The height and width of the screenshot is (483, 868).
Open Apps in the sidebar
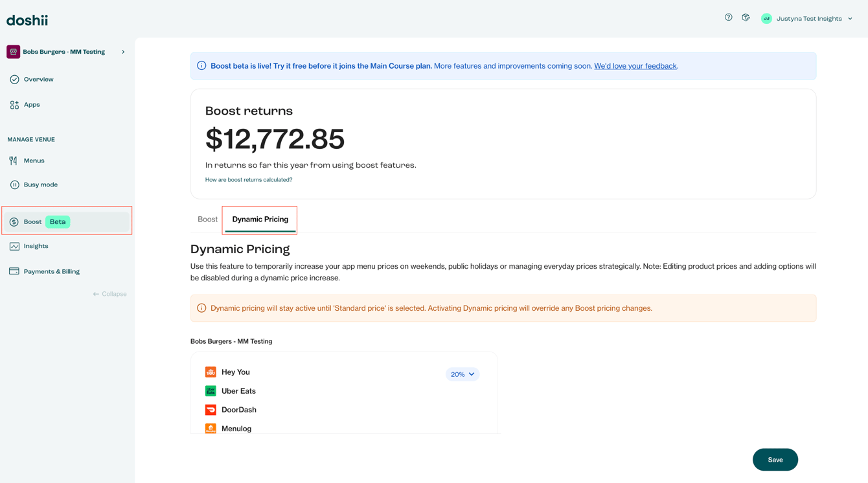tap(32, 105)
